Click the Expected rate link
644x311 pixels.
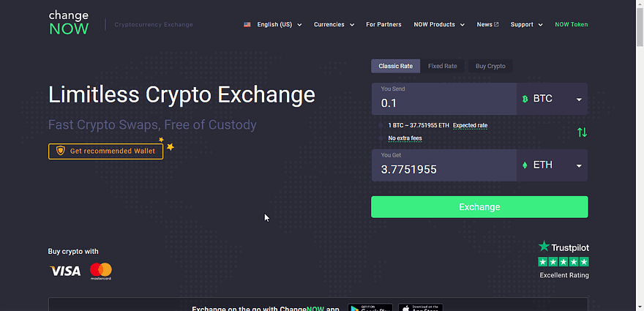(470, 125)
